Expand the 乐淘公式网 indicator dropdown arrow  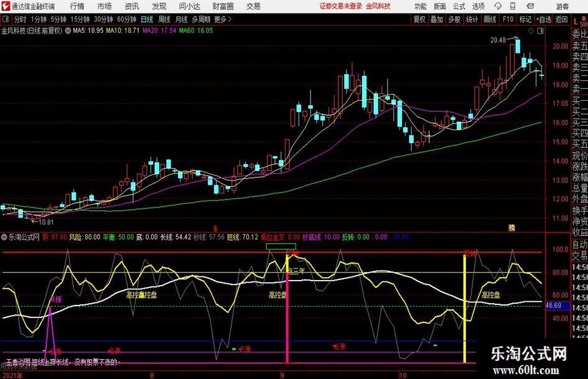click(4, 237)
